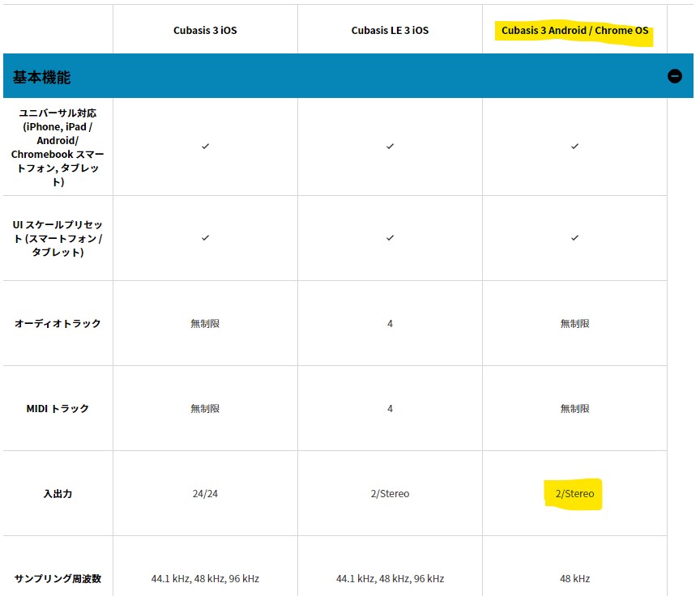The image size is (700, 596).
Task: Click the MIDI トラック row label
Action: click(58, 408)
